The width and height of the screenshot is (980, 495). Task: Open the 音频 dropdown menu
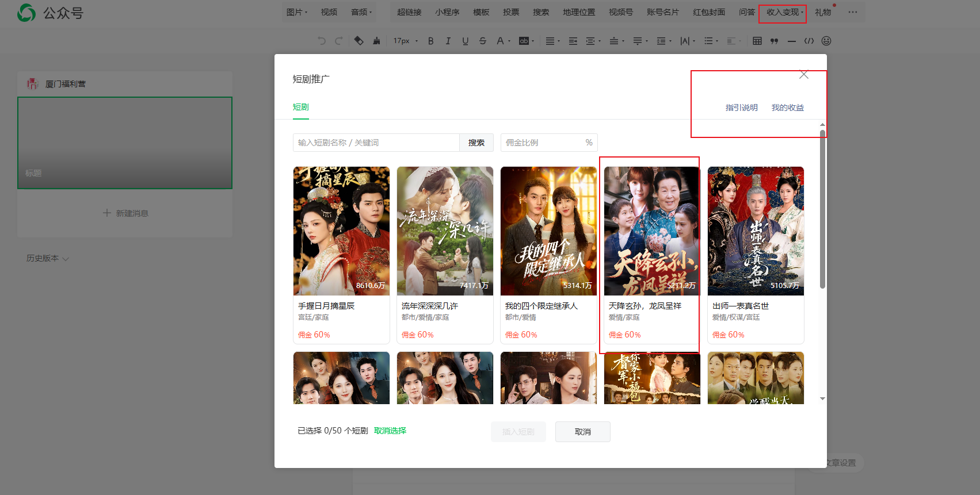click(361, 12)
